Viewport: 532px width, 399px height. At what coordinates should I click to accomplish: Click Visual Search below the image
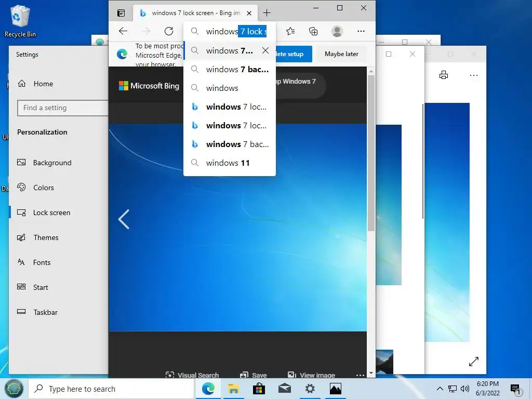[x=192, y=375]
